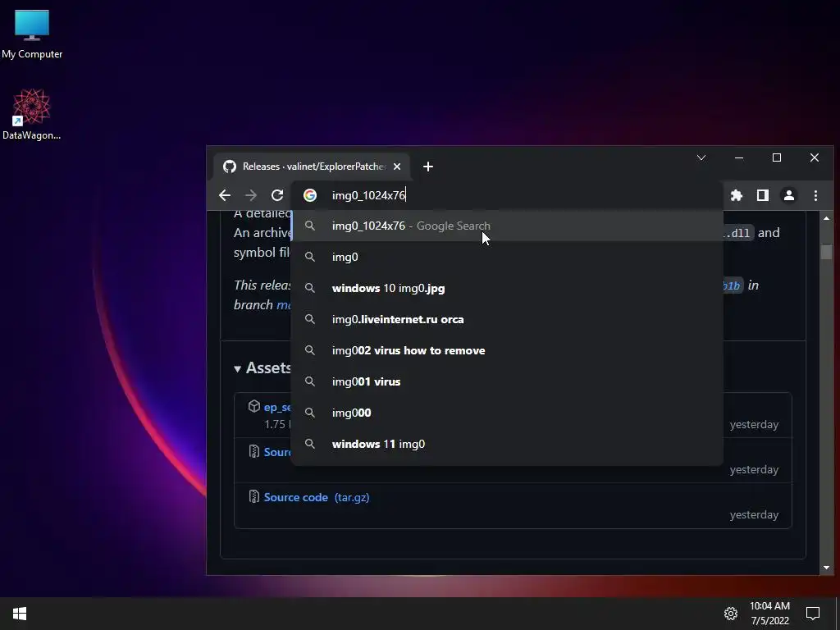
Task: Open the Source code (tar.gz) link
Action: coord(317,497)
